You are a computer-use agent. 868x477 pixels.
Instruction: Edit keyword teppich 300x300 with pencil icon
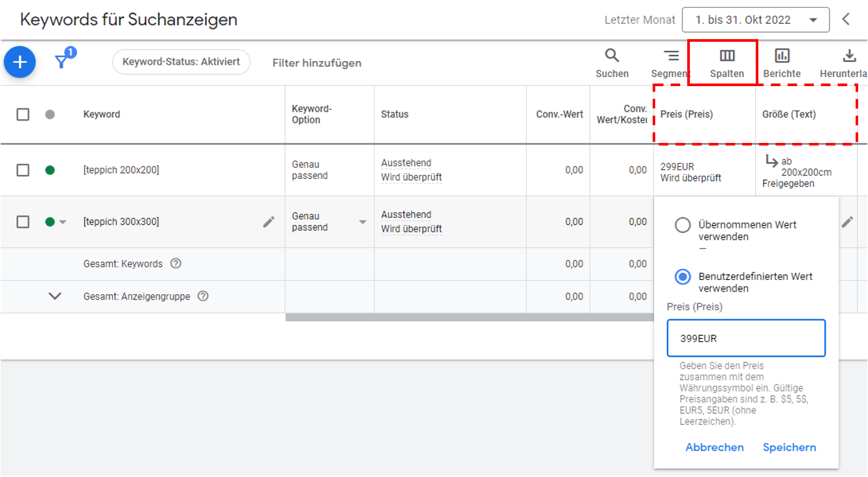[269, 222]
